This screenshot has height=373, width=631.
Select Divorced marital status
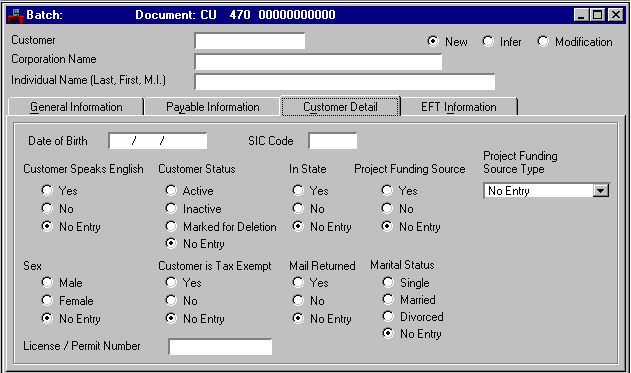388,316
